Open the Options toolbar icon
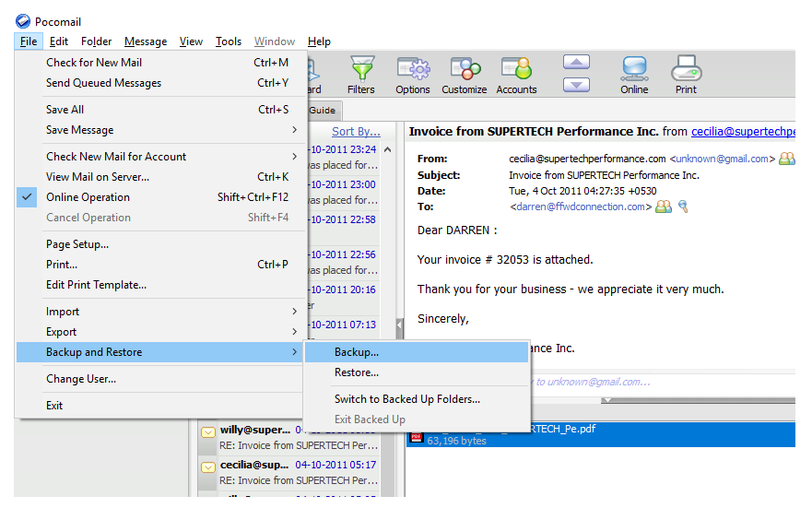Screen dimensions: 812x508 tap(413, 75)
